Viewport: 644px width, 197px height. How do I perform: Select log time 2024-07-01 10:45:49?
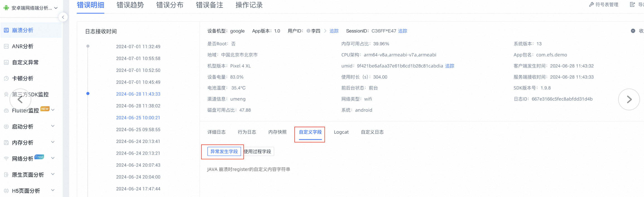point(138,82)
